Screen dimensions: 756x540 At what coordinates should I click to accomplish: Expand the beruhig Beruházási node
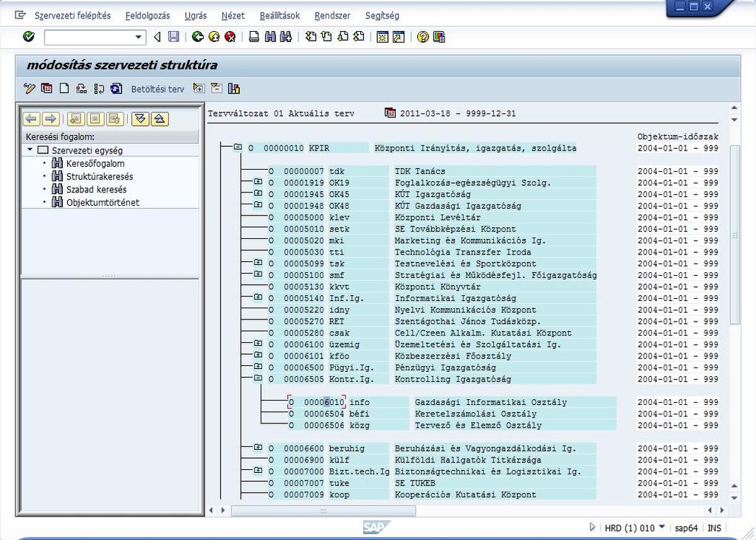(x=258, y=447)
